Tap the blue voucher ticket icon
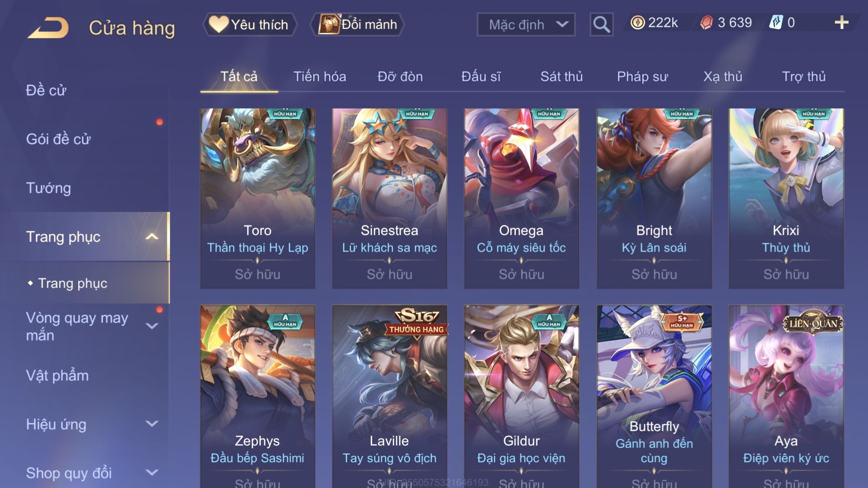Viewport: 868px width, 488px height. [776, 22]
